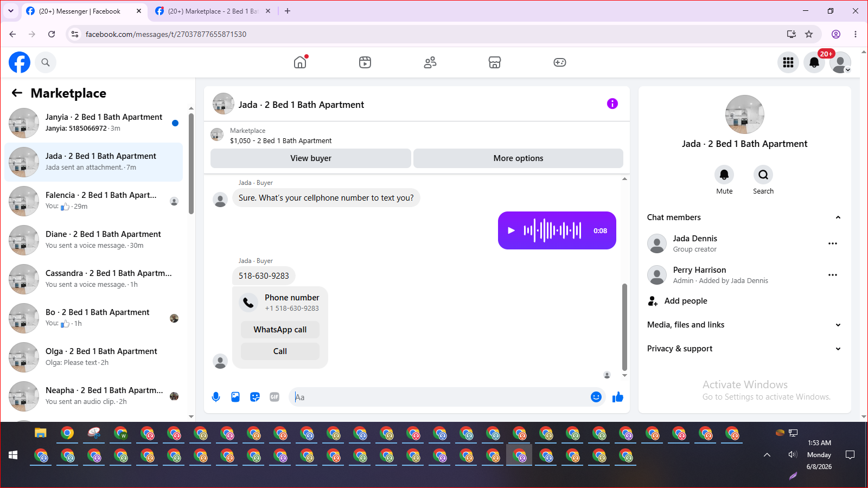868x488 pixels.
Task: Click WhatsApp call button
Action: tap(280, 330)
